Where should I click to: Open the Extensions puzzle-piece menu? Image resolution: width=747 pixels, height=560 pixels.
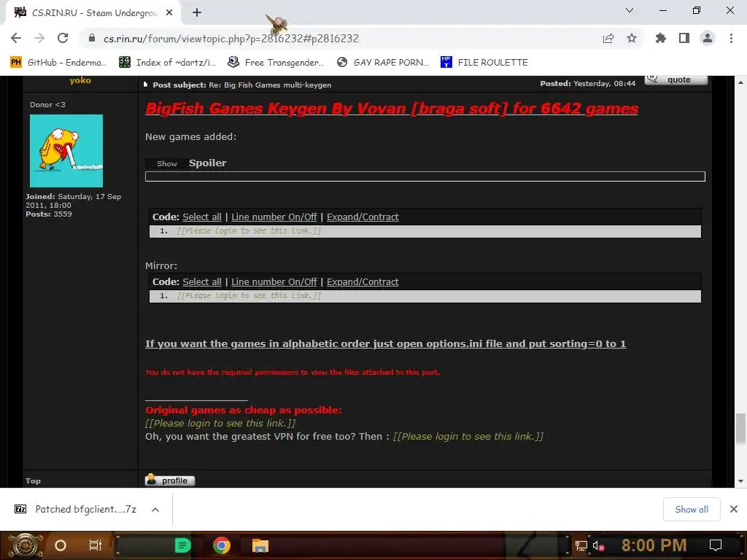coord(660,38)
